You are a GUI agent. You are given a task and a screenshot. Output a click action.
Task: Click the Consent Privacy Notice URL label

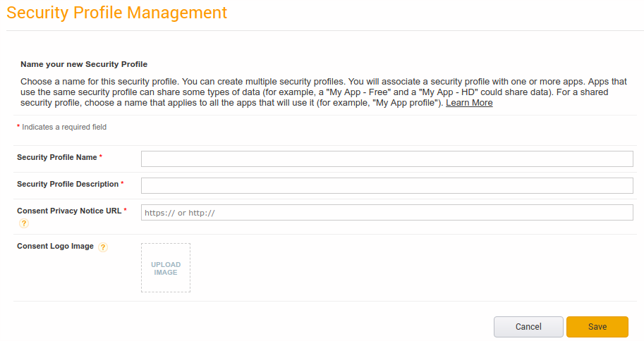69,211
